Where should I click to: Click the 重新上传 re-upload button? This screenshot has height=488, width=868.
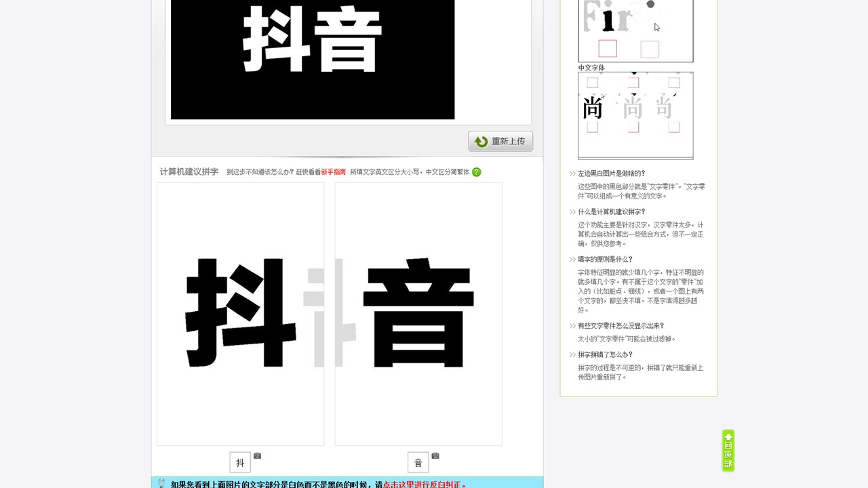500,141
